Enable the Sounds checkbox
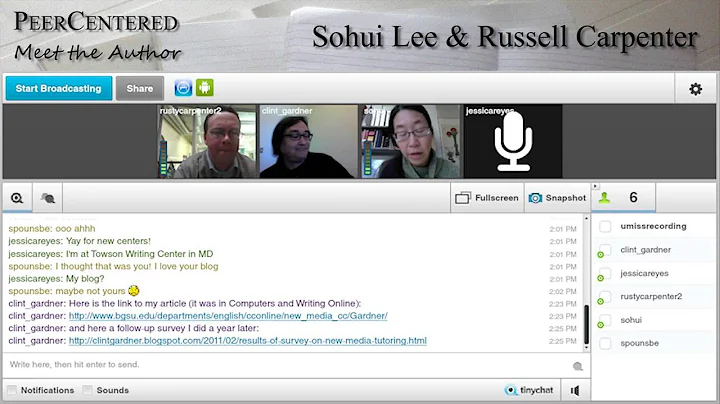The width and height of the screenshot is (720, 404). (87, 390)
